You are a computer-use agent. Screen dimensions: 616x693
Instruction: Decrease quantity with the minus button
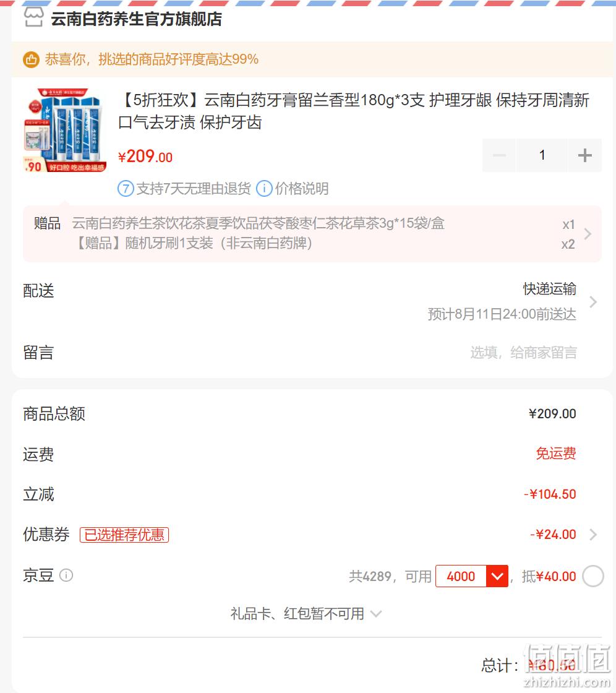point(499,155)
